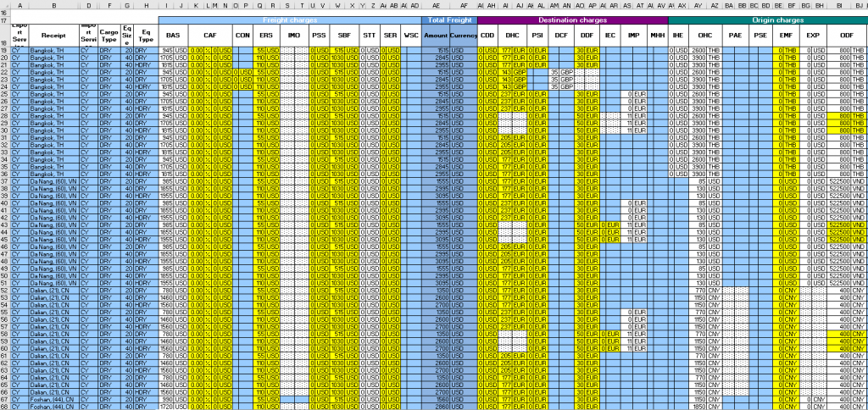This screenshot has height=410, width=868.
Task: Select the 'DDF' heading cell
Action: (x=587, y=36)
